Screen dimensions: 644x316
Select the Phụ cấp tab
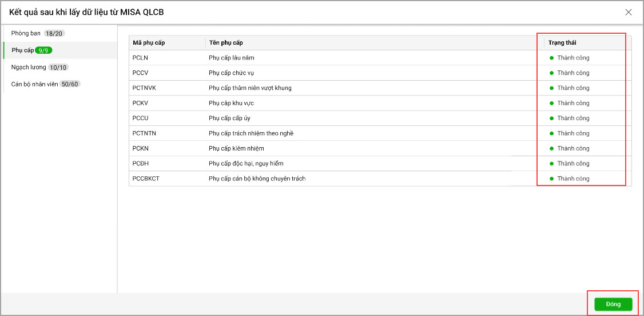[23, 50]
